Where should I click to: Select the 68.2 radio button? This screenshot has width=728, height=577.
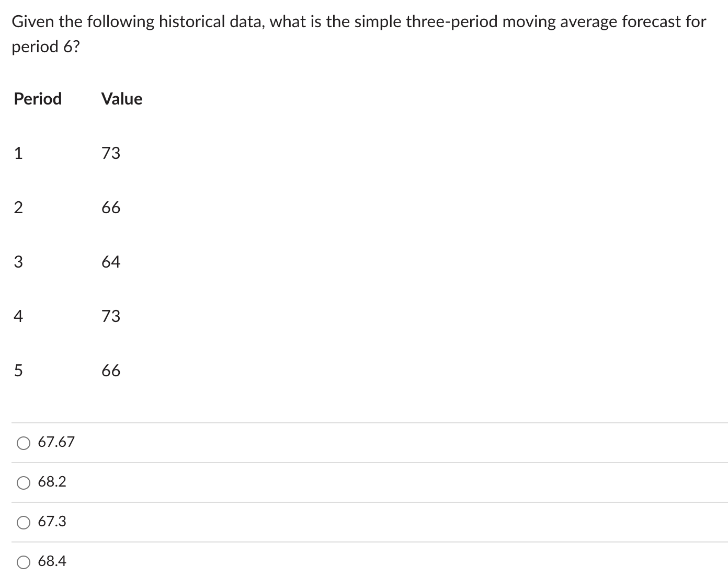point(24,483)
